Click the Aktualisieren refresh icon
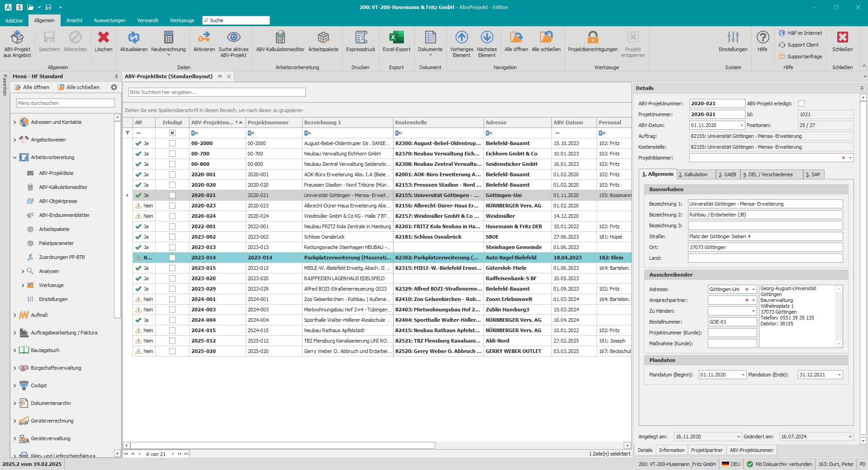The height and width of the screenshot is (470, 868). click(x=133, y=38)
